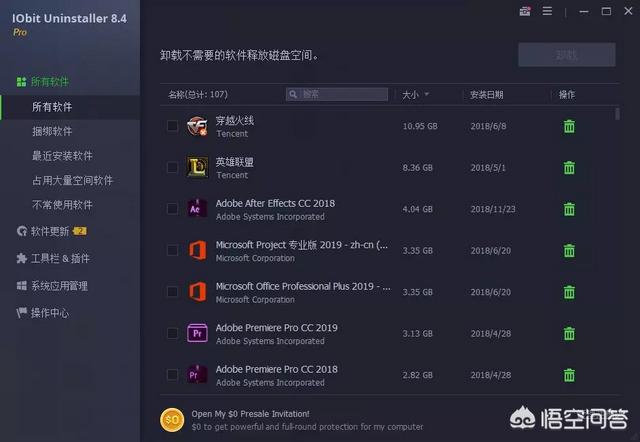Click the "2018/6/8" install date
Image resolution: width=640 pixels, height=442 pixels.
tap(488, 127)
